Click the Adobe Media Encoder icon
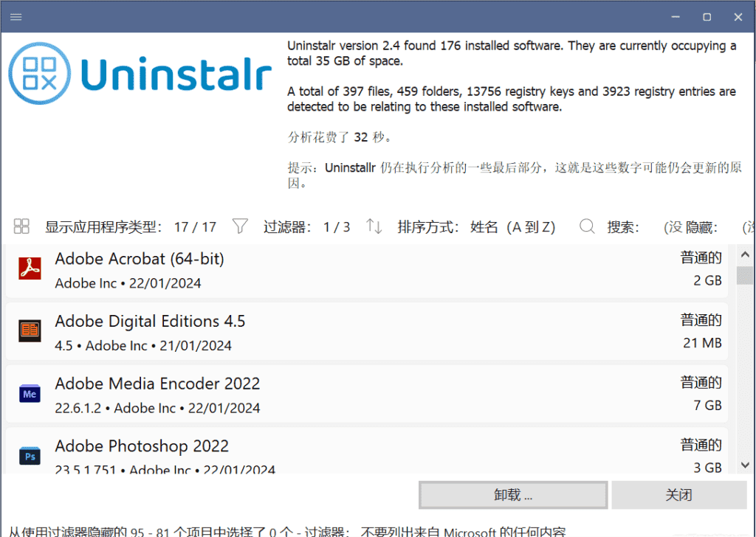Viewport: 756px width, 537px height. [30, 394]
